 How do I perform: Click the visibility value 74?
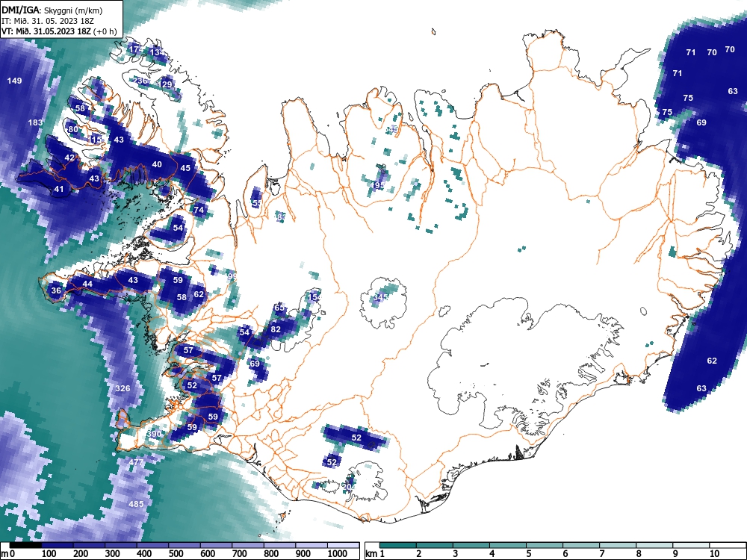[x=199, y=210]
